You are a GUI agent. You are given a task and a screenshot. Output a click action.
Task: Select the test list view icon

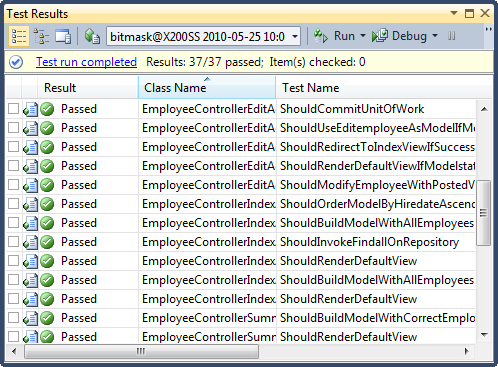(x=19, y=36)
